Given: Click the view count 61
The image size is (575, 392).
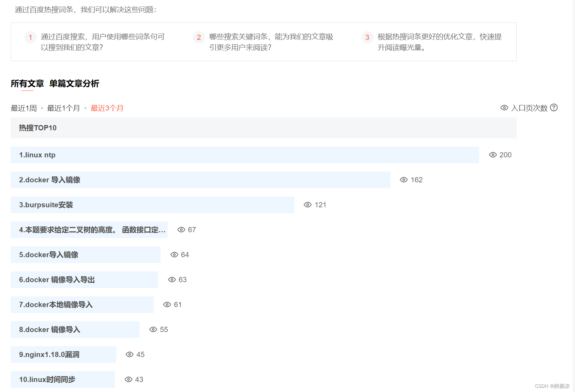Looking at the screenshot, I should click(x=178, y=305).
